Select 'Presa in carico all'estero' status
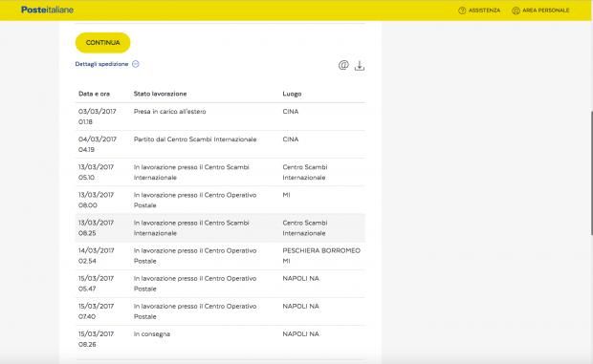593x364 pixels. tap(170, 112)
